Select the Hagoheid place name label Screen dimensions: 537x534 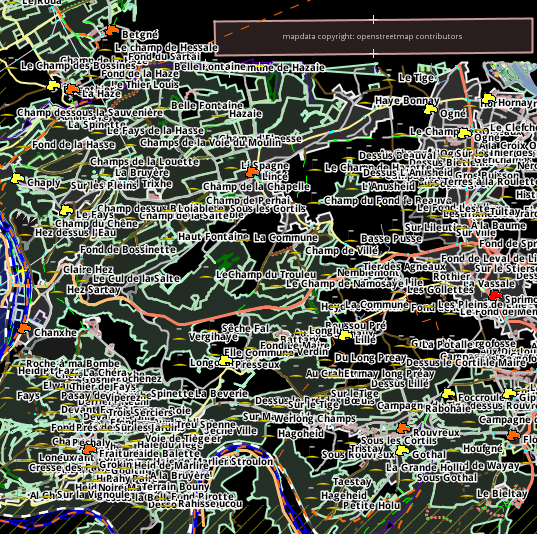[301, 434]
